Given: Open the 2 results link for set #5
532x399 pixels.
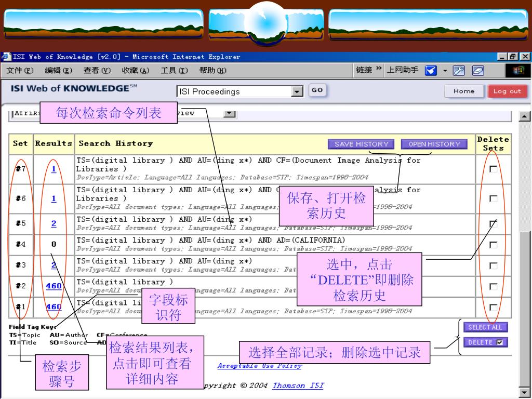Looking at the screenshot, I should pos(54,223).
